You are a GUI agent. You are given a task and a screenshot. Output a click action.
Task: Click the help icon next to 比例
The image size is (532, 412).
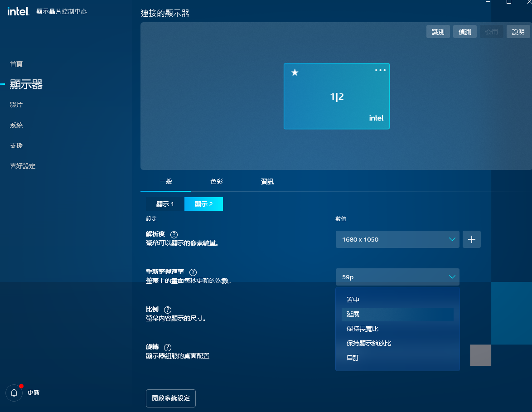click(x=168, y=310)
